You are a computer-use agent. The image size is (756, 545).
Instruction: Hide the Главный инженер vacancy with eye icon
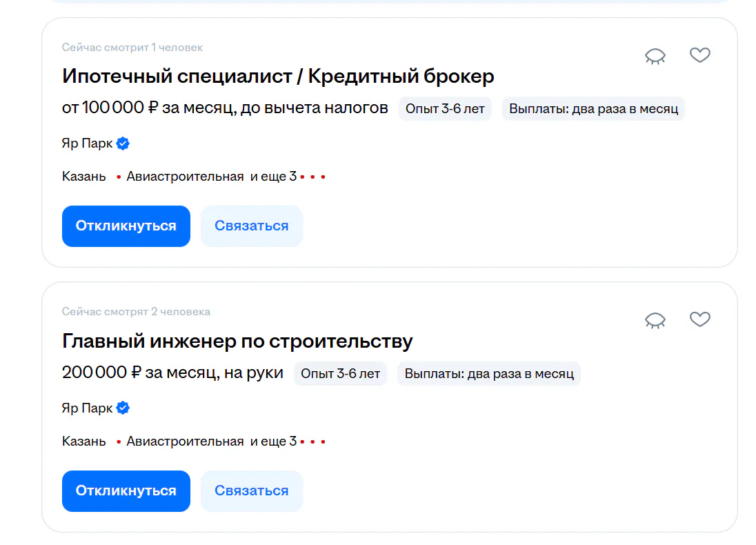coord(655,320)
